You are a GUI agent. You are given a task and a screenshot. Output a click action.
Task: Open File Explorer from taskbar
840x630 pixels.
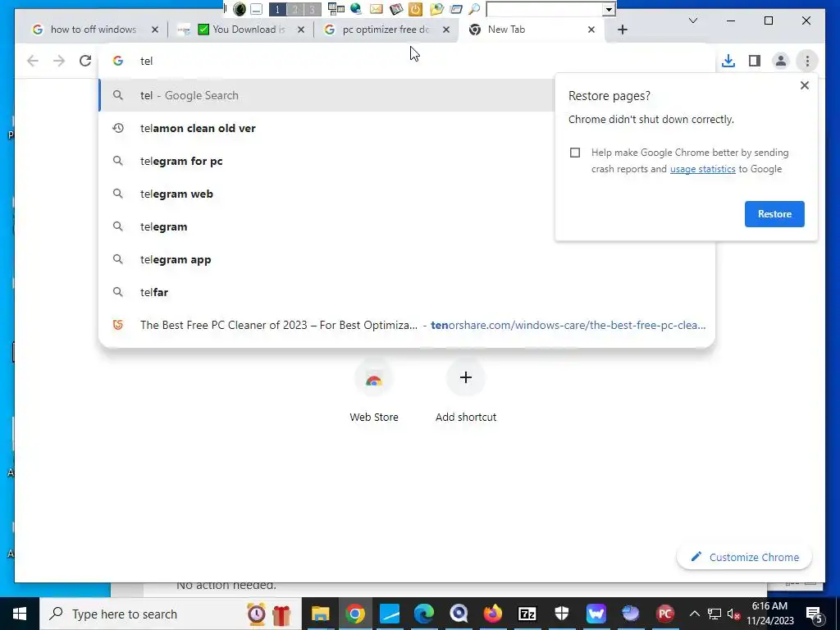click(x=321, y=614)
